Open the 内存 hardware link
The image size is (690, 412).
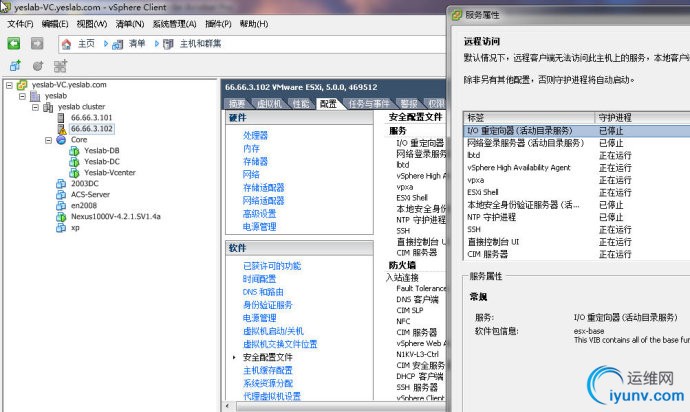pyautogui.click(x=251, y=149)
